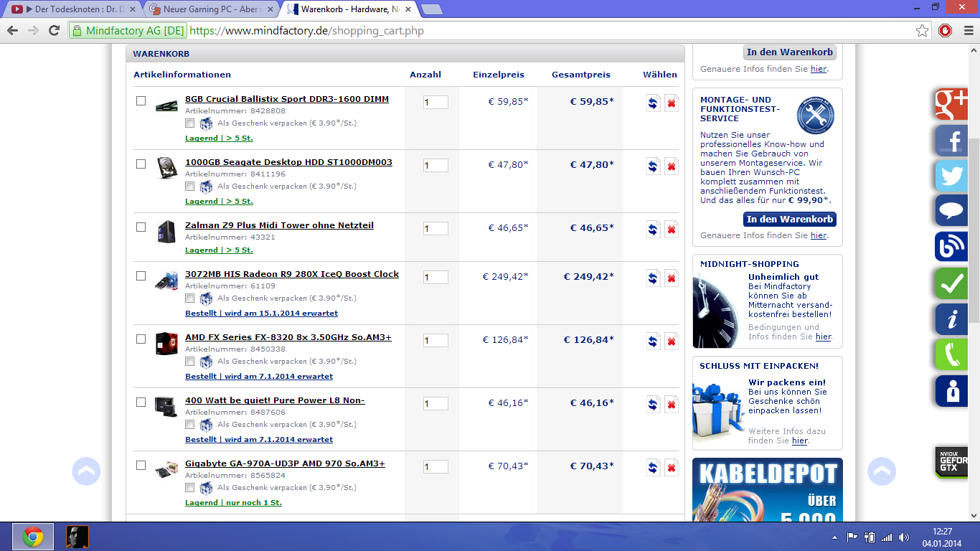Screen dimensions: 980x551
Task: Close the Neuer Gaming PC tab
Action: click(270, 9)
